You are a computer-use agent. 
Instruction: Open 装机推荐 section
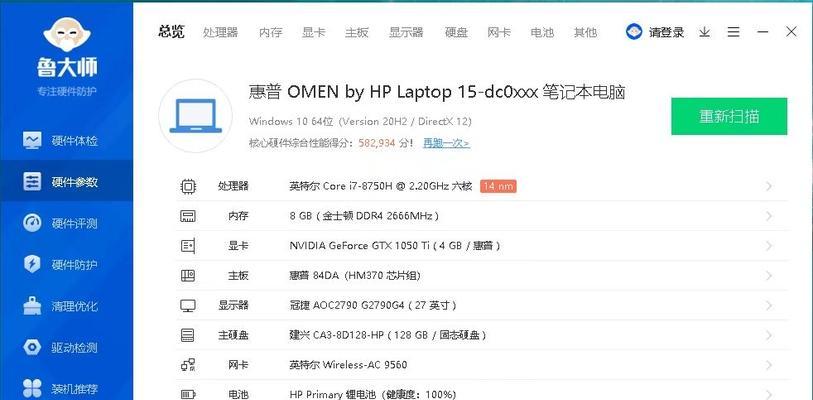[66, 388]
